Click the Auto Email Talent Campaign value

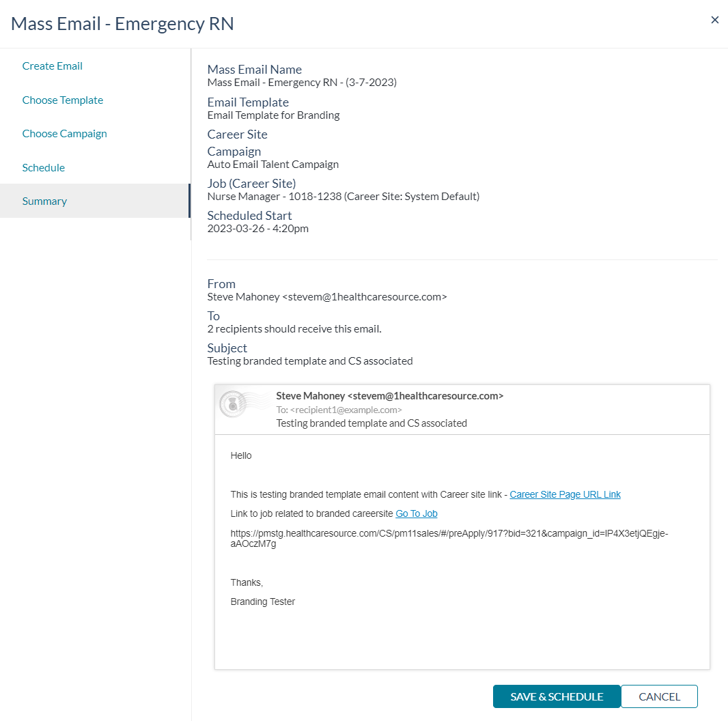click(273, 165)
